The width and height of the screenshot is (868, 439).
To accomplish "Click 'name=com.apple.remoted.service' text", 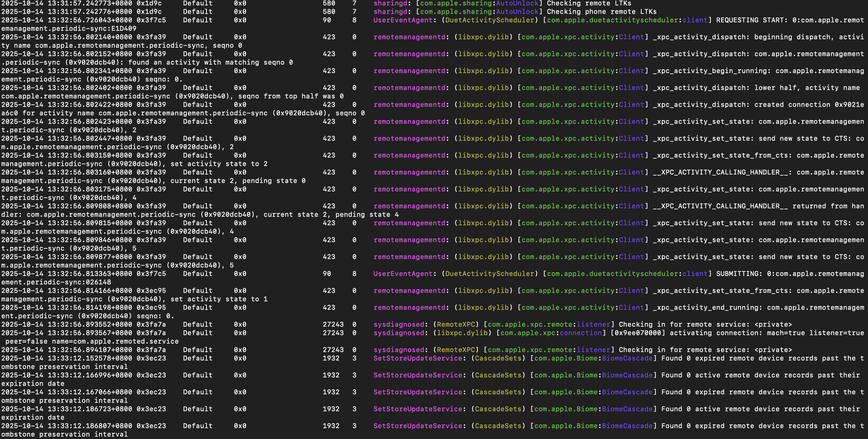I will [x=115, y=341].
